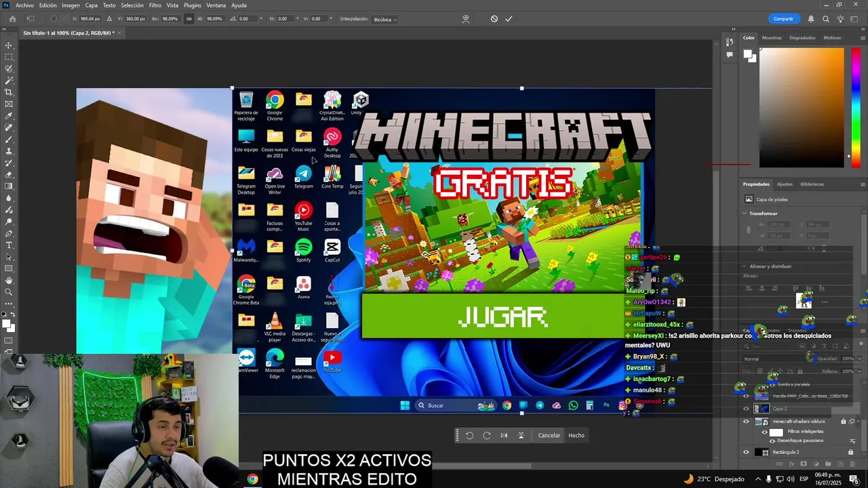This screenshot has width=868, height=488.
Task: Select the Brush tool
Action: coord(9,139)
